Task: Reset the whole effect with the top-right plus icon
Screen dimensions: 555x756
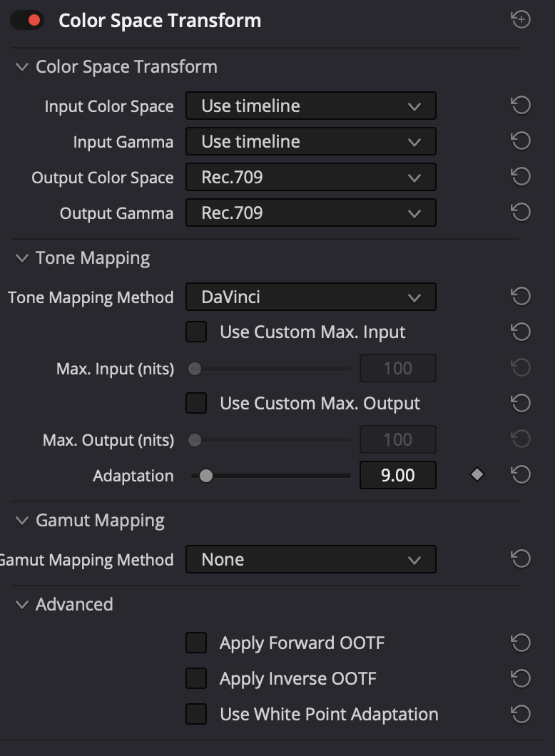Action: (x=521, y=19)
